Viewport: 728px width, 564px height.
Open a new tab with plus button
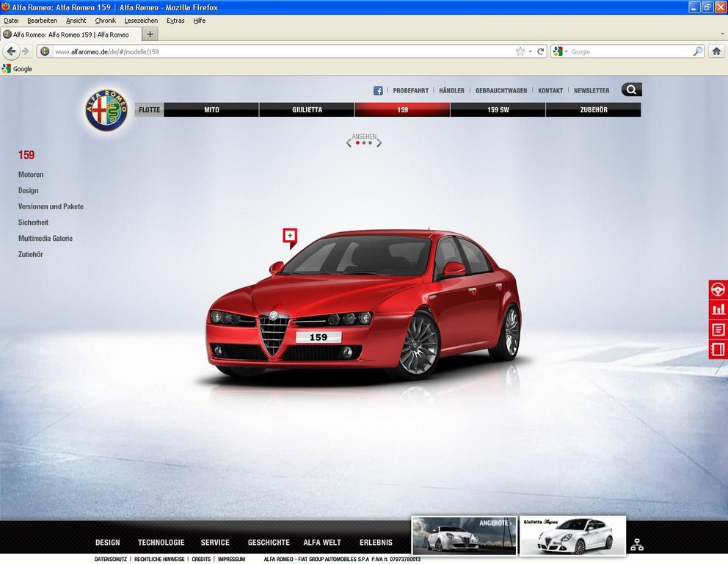[x=150, y=34]
